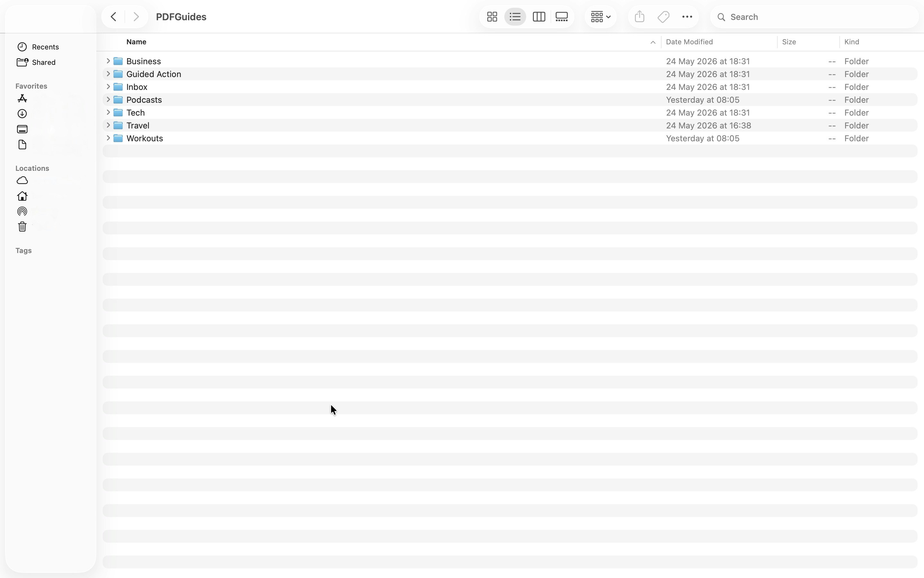Expand the Workouts folder disclosure arrow
The image size is (924, 578).
[108, 138]
